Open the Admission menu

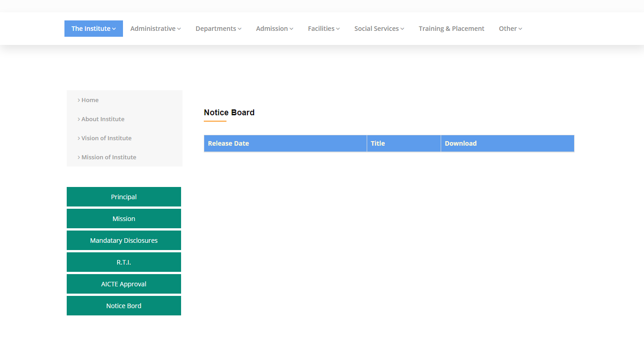[x=274, y=29]
